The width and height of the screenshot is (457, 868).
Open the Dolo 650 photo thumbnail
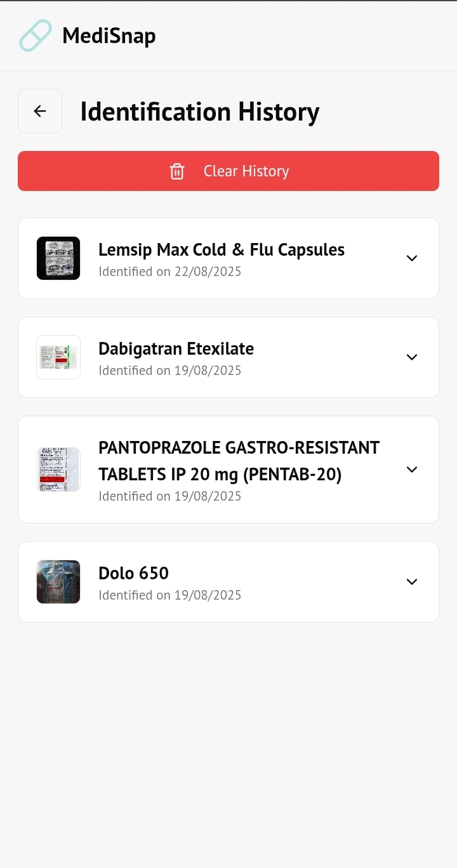(58, 582)
